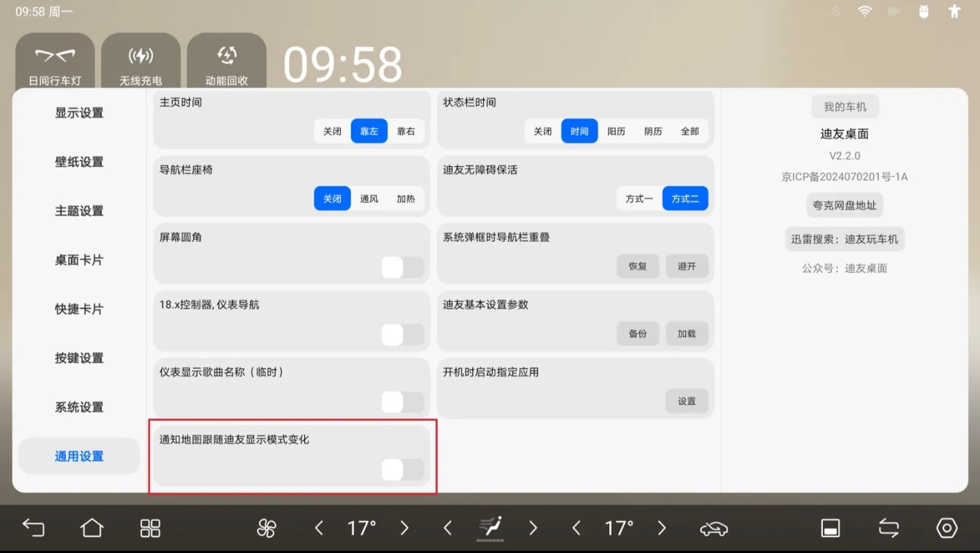Tap 备份 under 迪友基本设置参数
Image resolution: width=980 pixels, height=553 pixels.
coord(638,334)
